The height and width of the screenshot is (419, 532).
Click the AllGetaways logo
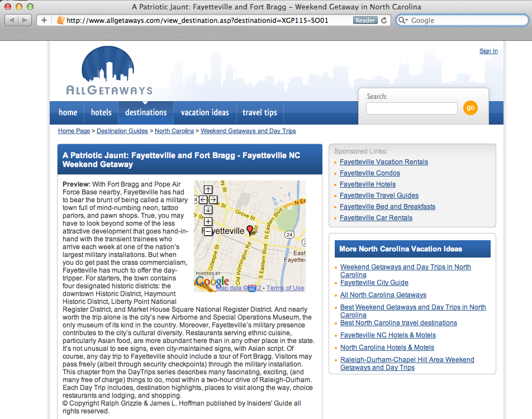[109, 70]
